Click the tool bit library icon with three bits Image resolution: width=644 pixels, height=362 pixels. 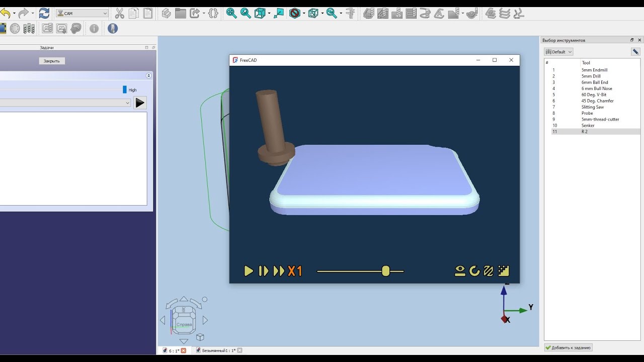(x=29, y=29)
